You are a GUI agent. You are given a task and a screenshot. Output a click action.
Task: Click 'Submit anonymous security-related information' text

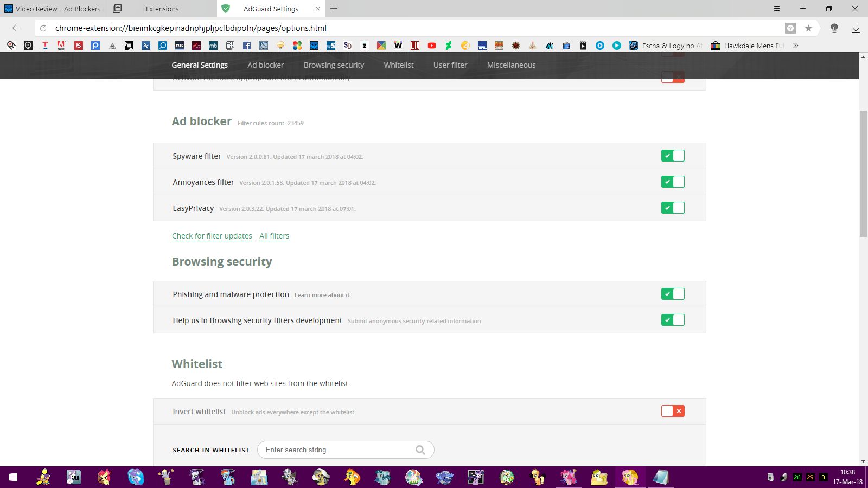[414, 321]
